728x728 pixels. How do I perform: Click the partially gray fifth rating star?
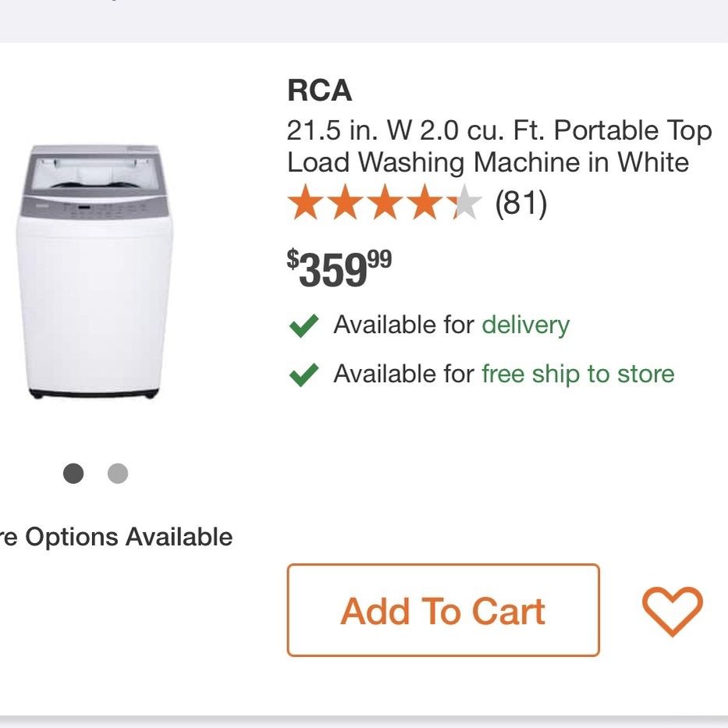463,201
